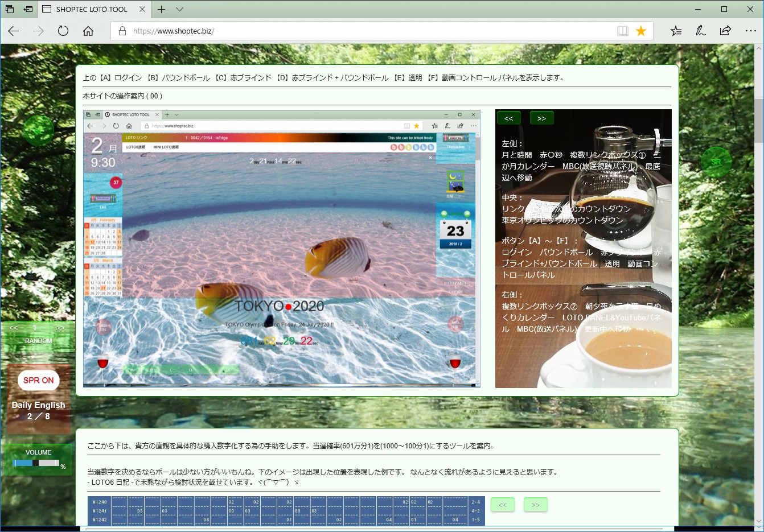Click the site operation guide screenshot
This screenshot has height=532, width=764.
point(282,249)
